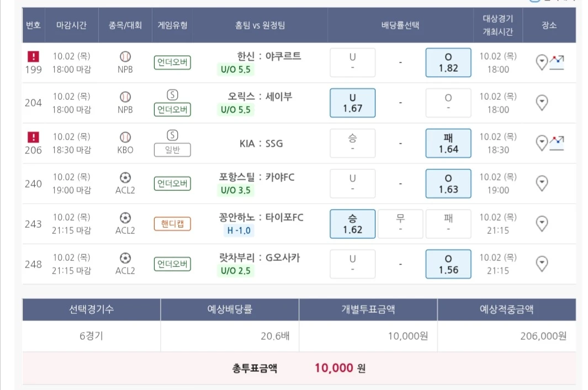The width and height of the screenshot is (588, 390).
Task: Click the 마감시간 column header
Action: [x=72, y=25]
